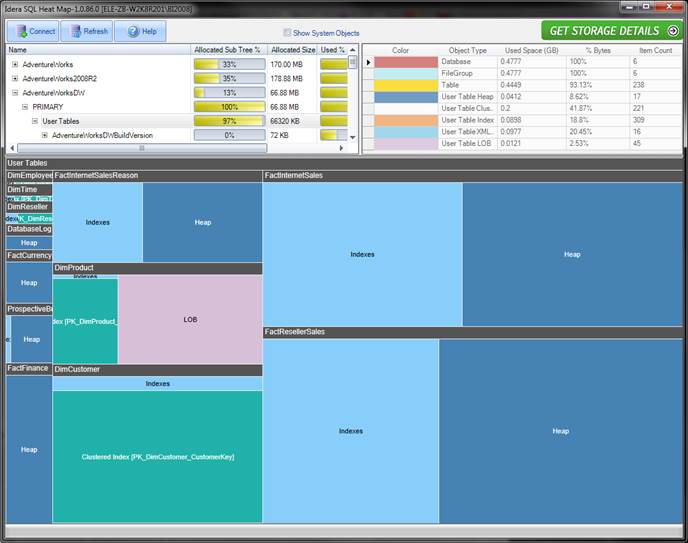The width and height of the screenshot is (688, 543).
Task: Click the FactFinance Heap block
Action: click(29, 449)
